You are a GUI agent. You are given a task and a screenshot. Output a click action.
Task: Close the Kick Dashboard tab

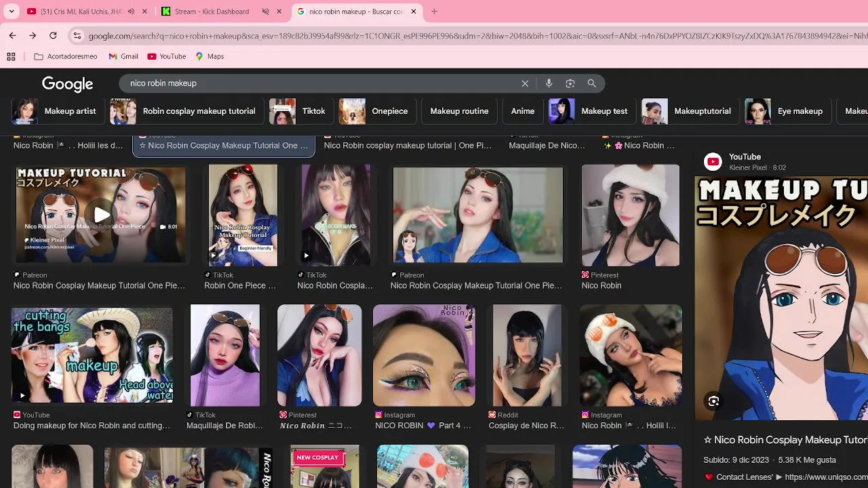point(279,12)
